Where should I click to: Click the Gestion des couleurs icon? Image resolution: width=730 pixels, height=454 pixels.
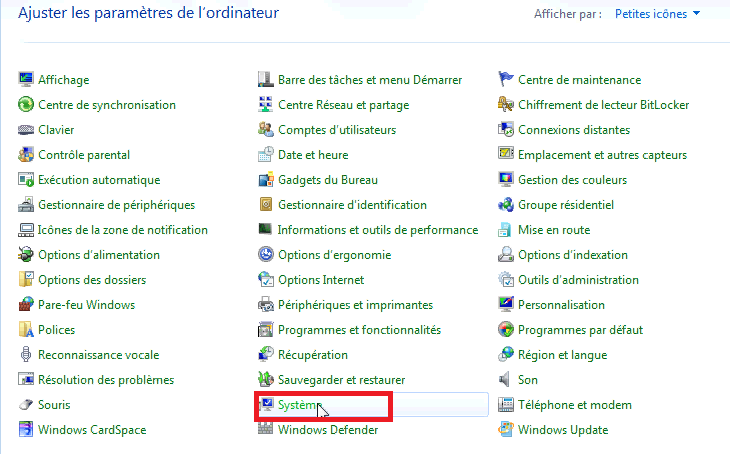pyautogui.click(x=506, y=180)
